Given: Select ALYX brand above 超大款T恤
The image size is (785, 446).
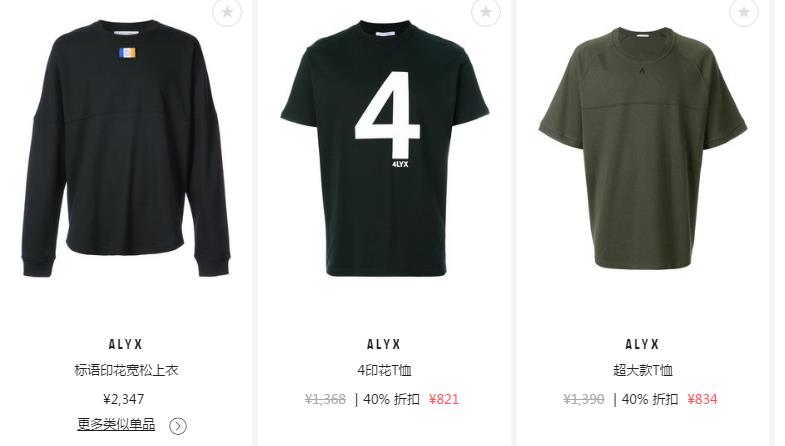Looking at the screenshot, I should click(x=642, y=344).
